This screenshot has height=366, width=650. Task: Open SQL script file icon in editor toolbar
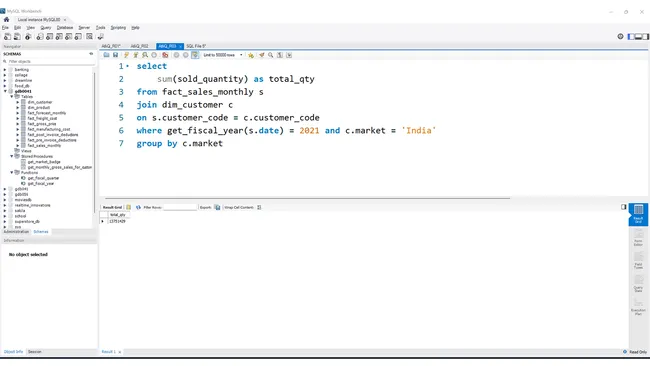pyautogui.click(x=107, y=55)
